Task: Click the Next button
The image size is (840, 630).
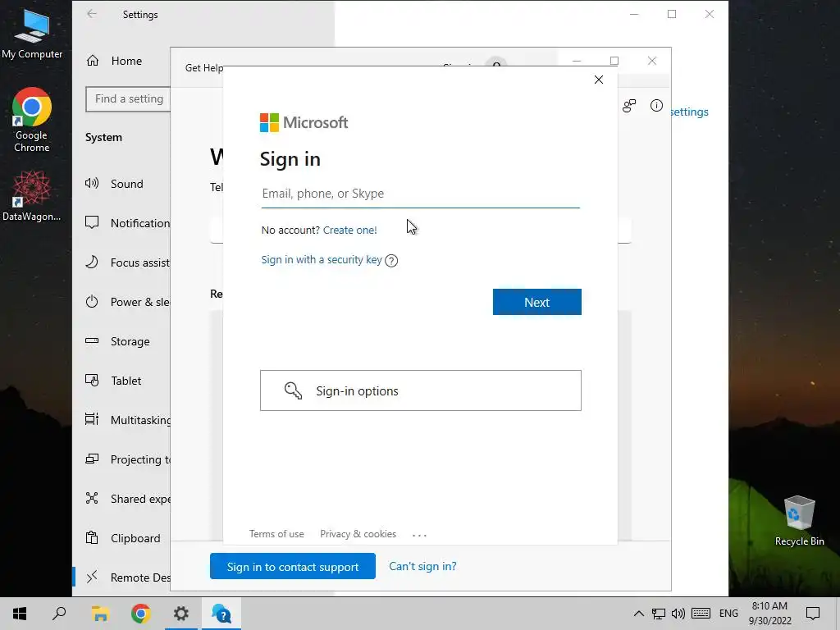Action: click(536, 302)
